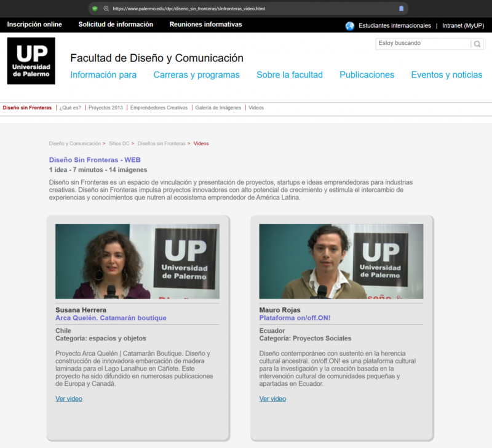Click the Diseños sin Fronteras breadcrumb
The width and height of the screenshot is (492, 448).
coord(161,143)
